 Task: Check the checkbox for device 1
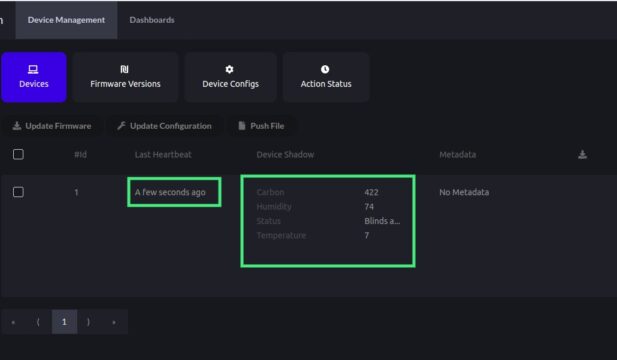click(x=18, y=192)
